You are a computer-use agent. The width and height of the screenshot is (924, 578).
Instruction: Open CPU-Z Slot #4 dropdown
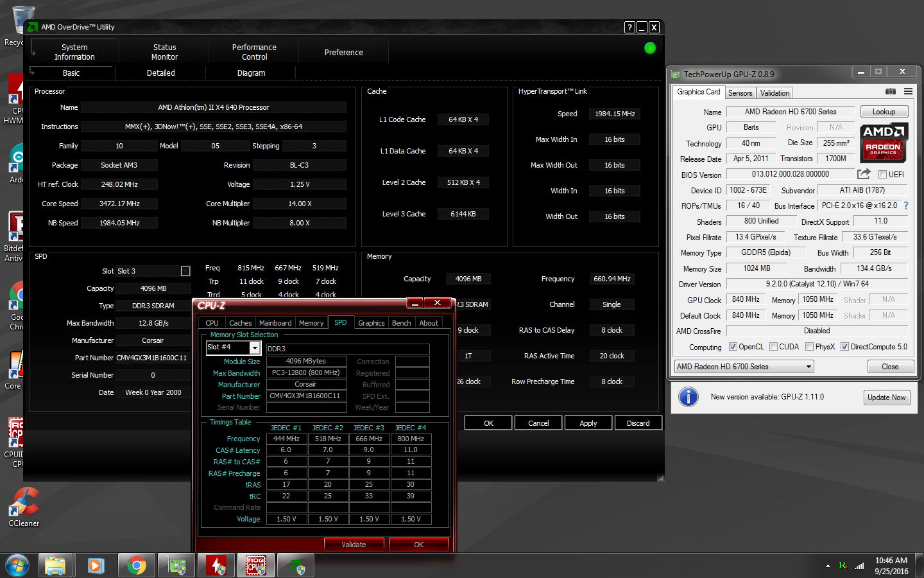(x=255, y=347)
